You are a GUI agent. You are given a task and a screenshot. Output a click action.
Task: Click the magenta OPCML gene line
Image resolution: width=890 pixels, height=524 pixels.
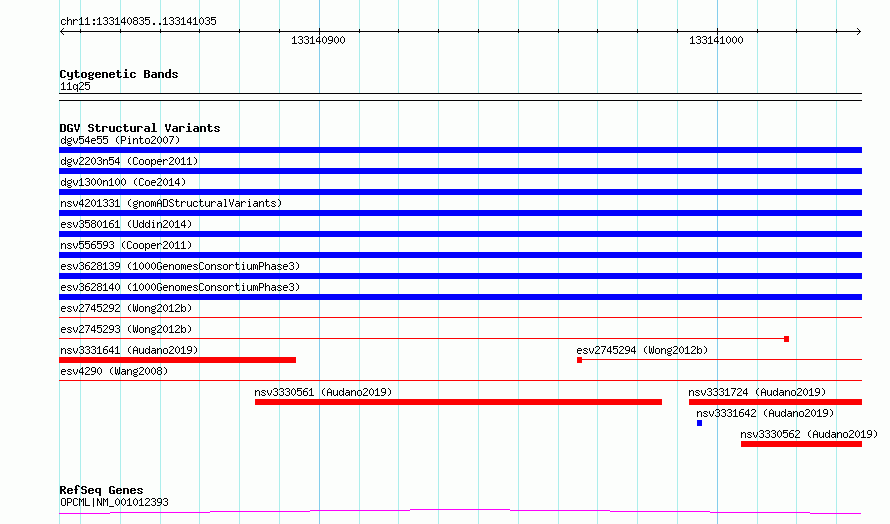(x=460, y=512)
